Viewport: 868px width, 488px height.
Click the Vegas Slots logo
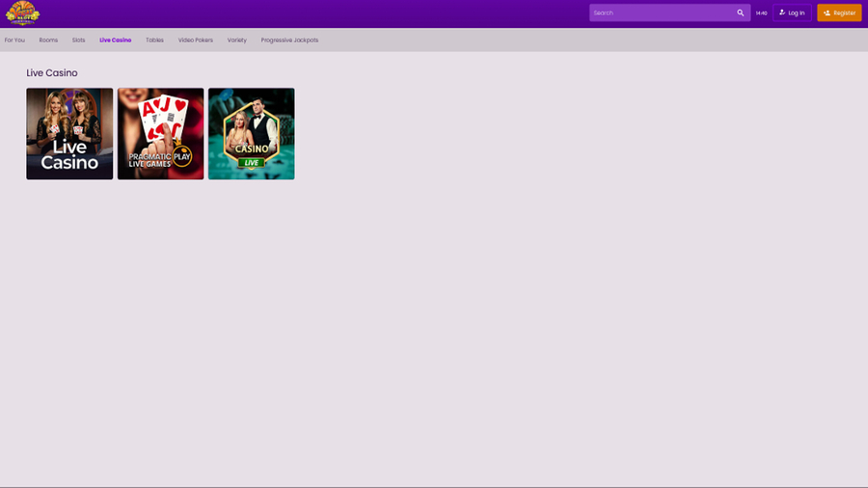pos(22,14)
